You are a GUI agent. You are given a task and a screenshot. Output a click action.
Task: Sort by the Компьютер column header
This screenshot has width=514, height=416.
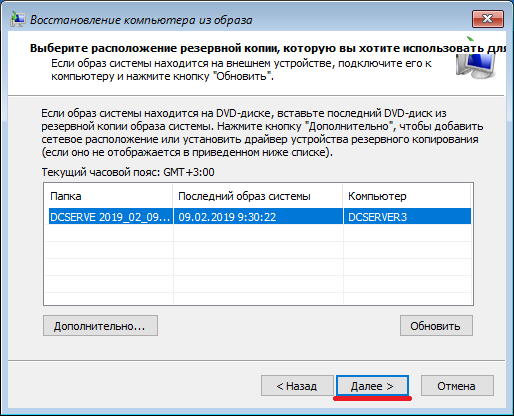pos(407,196)
